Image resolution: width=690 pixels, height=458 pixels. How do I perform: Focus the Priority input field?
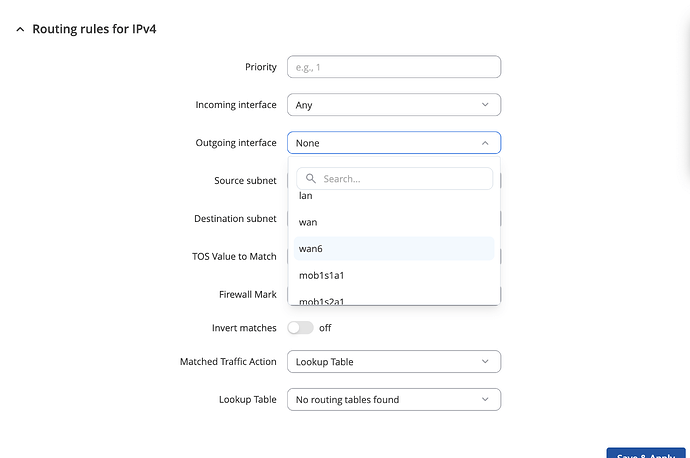click(393, 67)
